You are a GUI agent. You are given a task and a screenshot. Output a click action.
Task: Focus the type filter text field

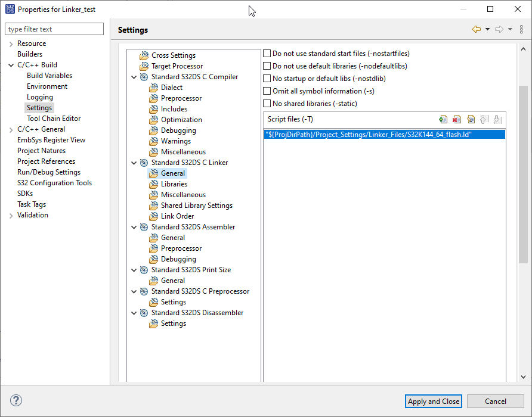click(54, 29)
